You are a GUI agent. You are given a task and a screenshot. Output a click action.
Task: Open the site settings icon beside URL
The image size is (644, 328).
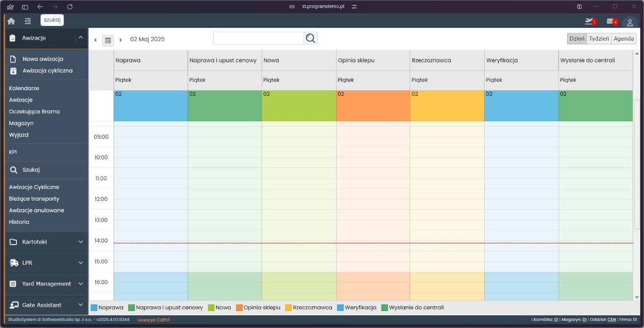tap(355, 7)
